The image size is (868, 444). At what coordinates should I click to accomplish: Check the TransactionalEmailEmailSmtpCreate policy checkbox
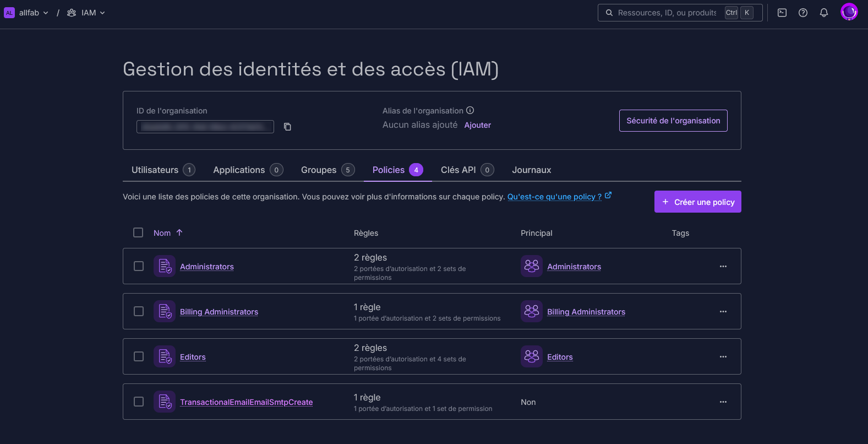click(139, 402)
